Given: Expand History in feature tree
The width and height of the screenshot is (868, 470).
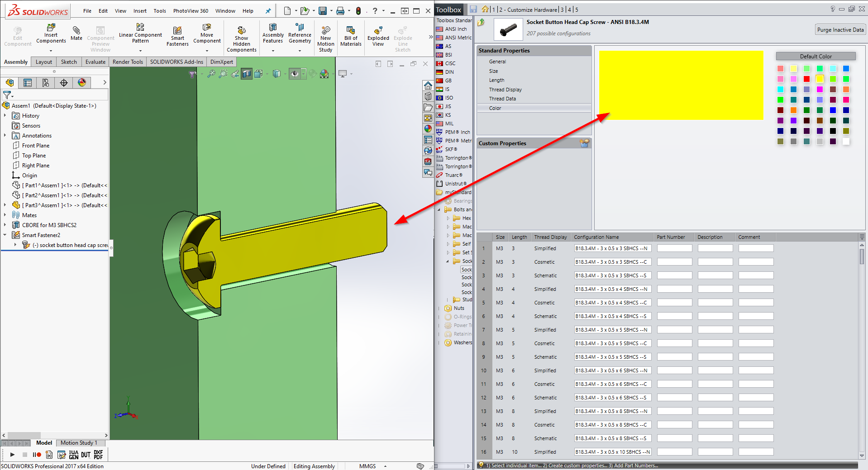Looking at the screenshot, I should coord(5,116).
